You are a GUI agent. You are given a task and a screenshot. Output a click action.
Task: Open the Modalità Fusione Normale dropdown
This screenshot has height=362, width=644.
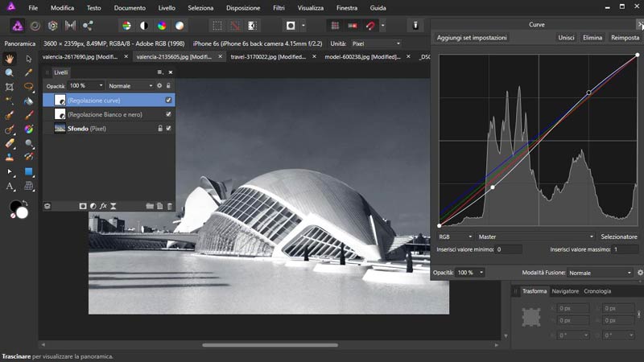point(600,273)
